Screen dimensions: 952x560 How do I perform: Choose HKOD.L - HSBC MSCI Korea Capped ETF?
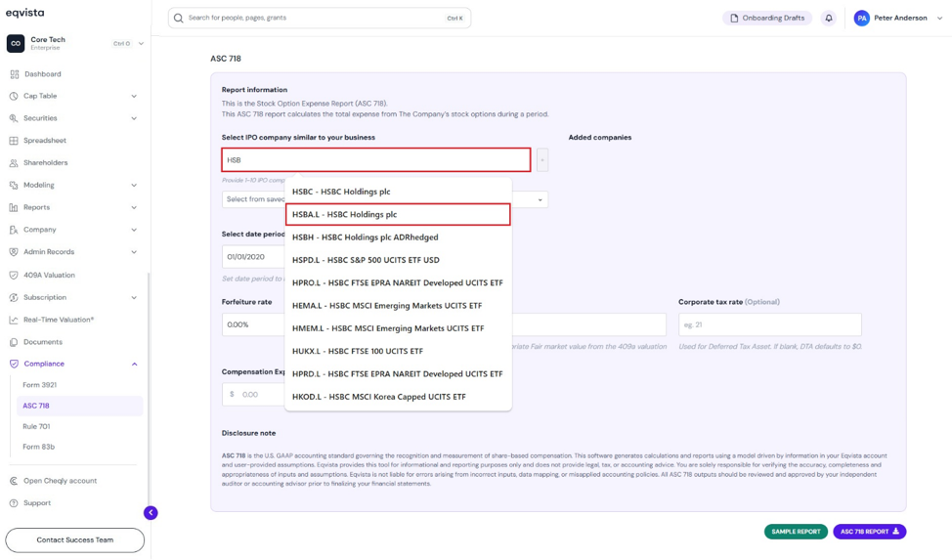click(x=398, y=397)
